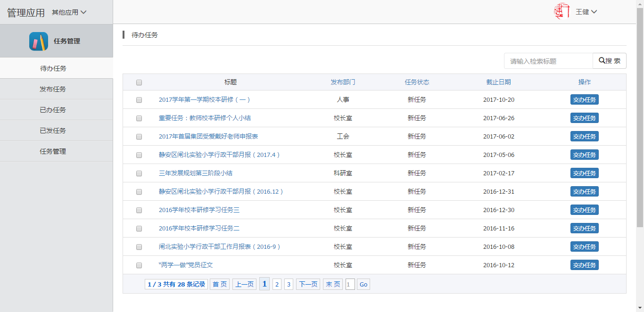Click 交办任务 button for 工会 row
This screenshot has height=312, width=644.
click(x=584, y=137)
